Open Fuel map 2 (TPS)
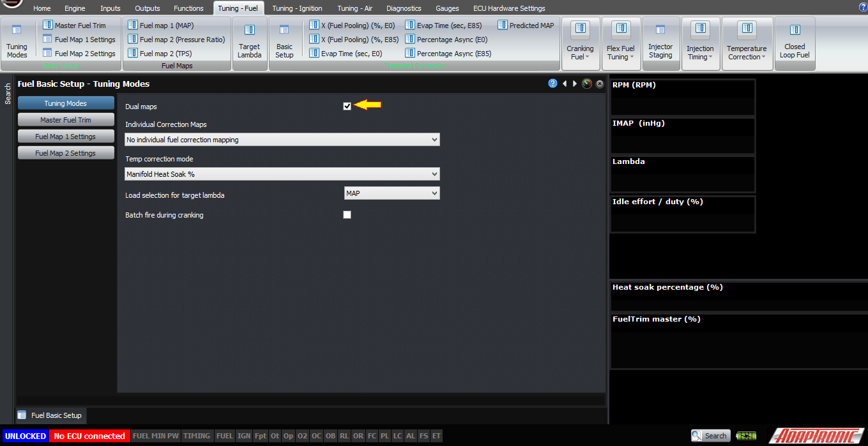868x446 pixels. (160, 54)
